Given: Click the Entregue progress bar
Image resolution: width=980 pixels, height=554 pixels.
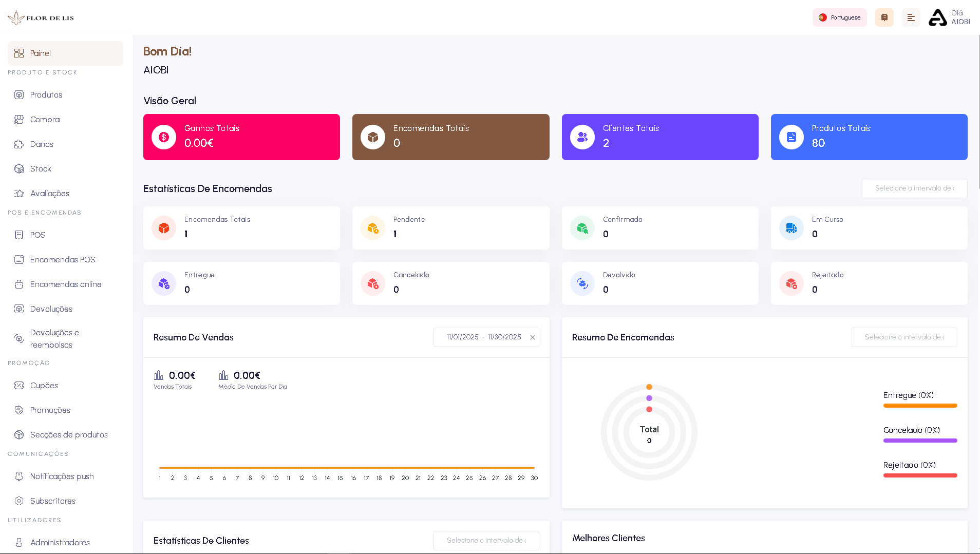Looking at the screenshot, I should coord(920,406).
